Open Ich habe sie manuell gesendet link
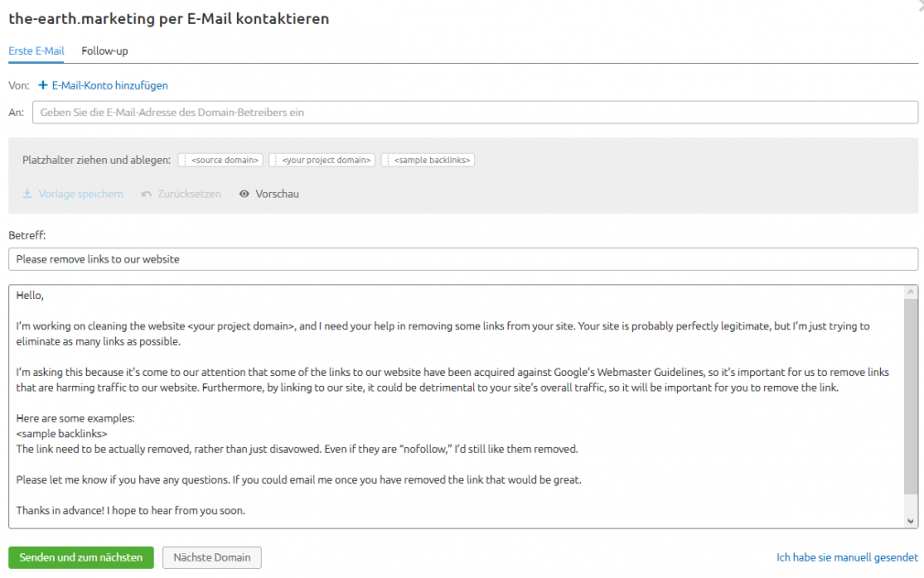This screenshot has width=924, height=578. (847, 557)
